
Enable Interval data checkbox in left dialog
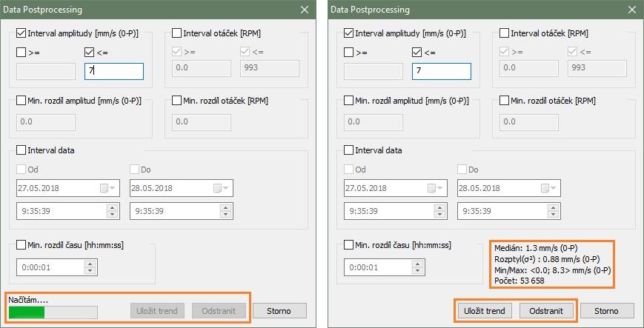pos(21,150)
